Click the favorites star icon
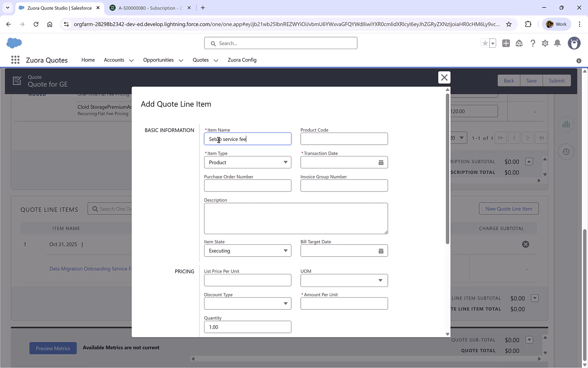The width and height of the screenshot is (588, 368). tap(485, 43)
